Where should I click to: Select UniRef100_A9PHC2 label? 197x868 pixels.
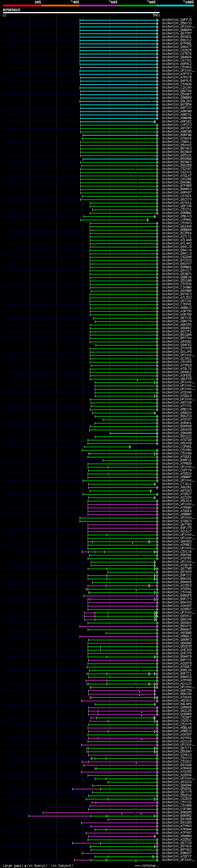pyautogui.click(x=177, y=64)
